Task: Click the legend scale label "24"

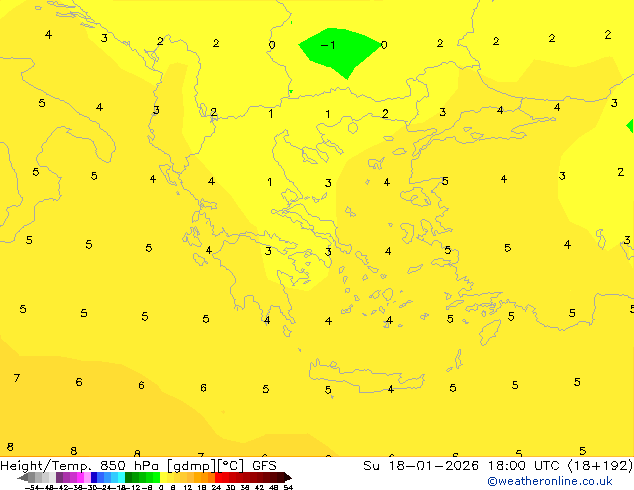Action: coord(216,487)
